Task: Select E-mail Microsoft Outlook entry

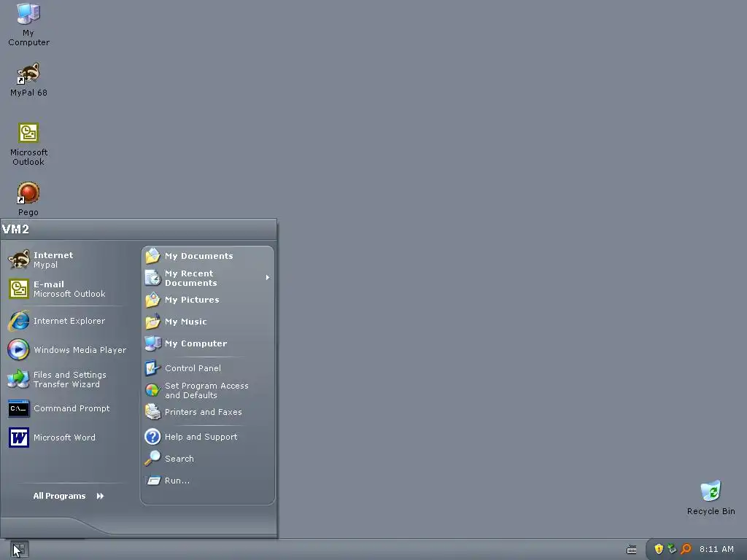Action: pyautogui.click(x=67, y=289)
